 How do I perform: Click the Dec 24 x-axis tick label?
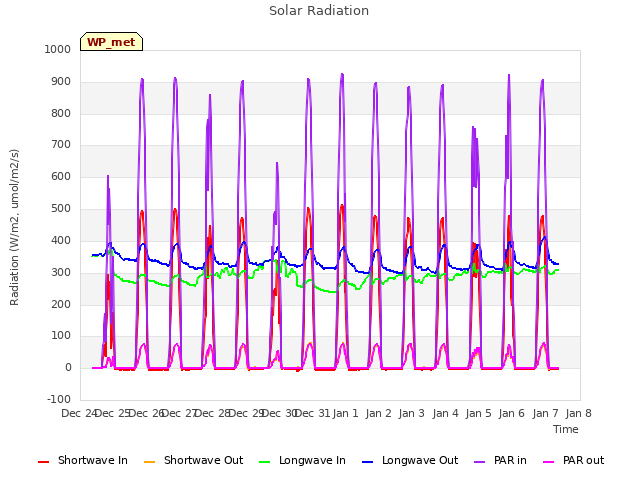coord(79,413)
